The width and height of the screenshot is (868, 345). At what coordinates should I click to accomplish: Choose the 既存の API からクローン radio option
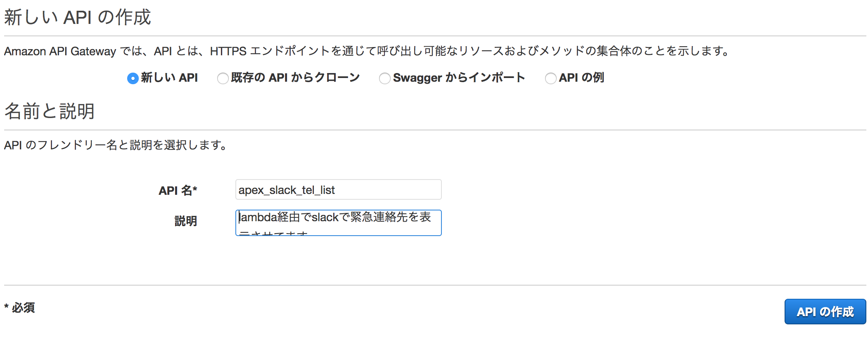coord(223,78)
